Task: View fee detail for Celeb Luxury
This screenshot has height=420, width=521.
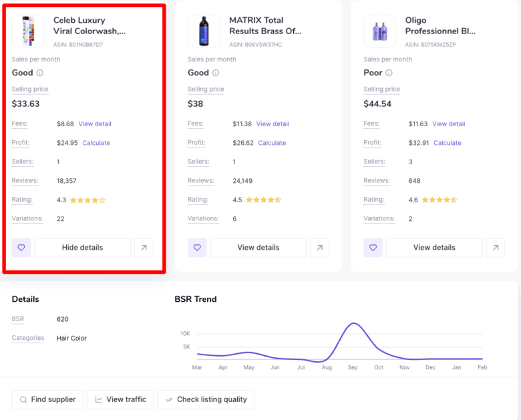Action: tap(95, 124)
